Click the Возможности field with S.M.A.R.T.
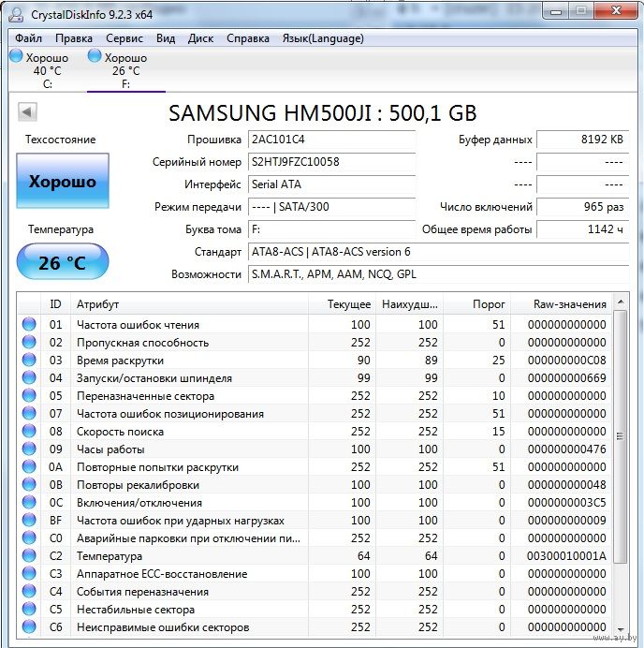The width and height of the screenshot is (644, 648). [x=438, y=274]
